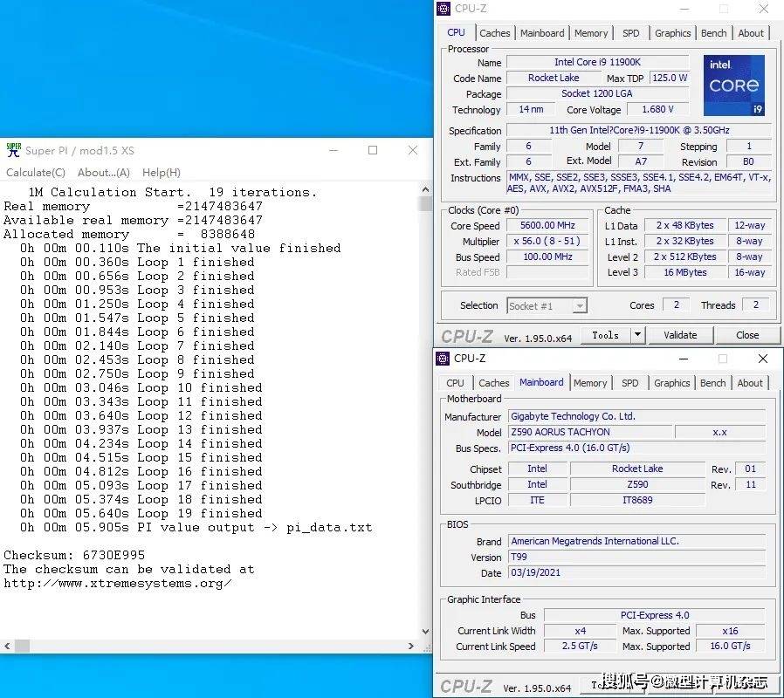Click the xtremesystems.org URL text in Super PI

coord(118,583)
